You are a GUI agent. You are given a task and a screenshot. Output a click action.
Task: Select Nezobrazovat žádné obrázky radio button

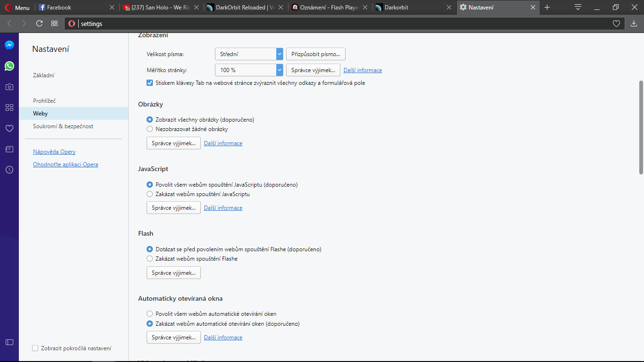point(150,129)
